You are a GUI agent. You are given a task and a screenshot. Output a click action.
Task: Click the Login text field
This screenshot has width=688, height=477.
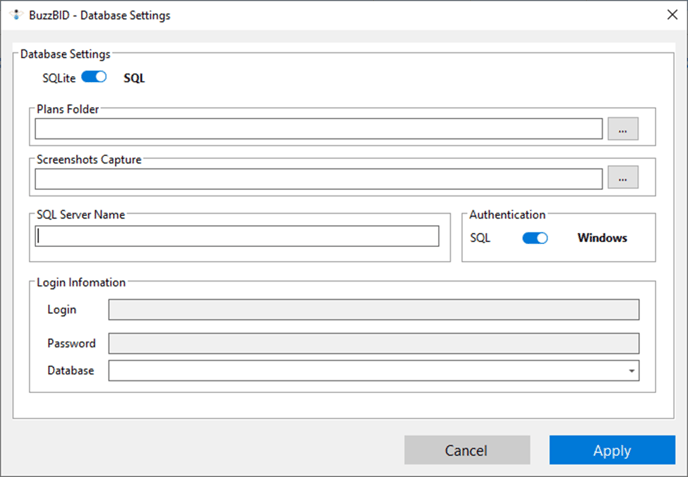[x=374, y=309]
